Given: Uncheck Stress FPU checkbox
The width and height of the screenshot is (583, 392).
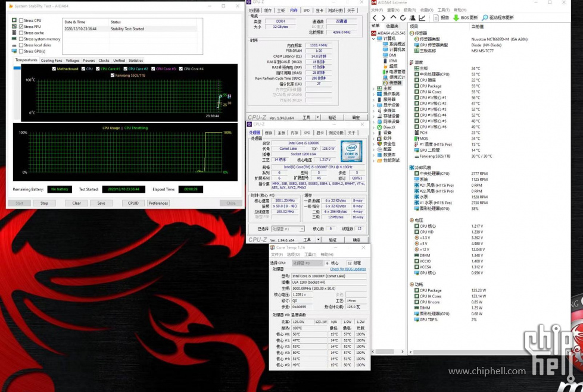Looking at the screenshot, I should coord(21,27).
